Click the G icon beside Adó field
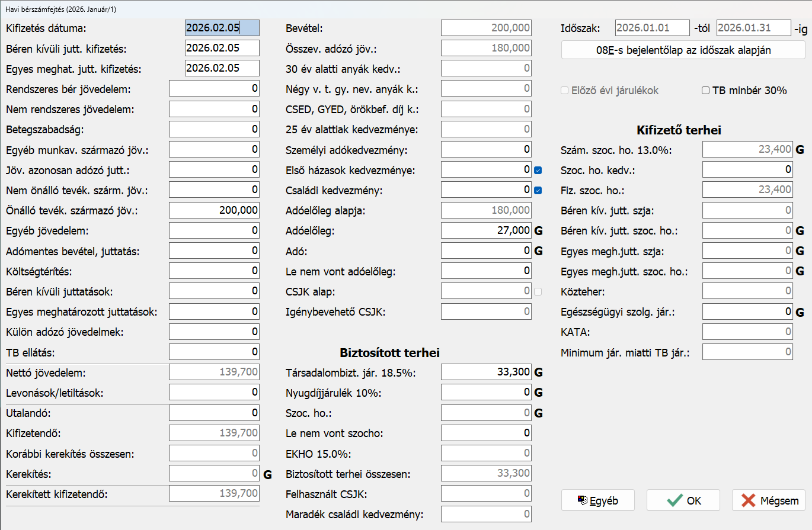This screenshot has width=812, height=530. 539,251
